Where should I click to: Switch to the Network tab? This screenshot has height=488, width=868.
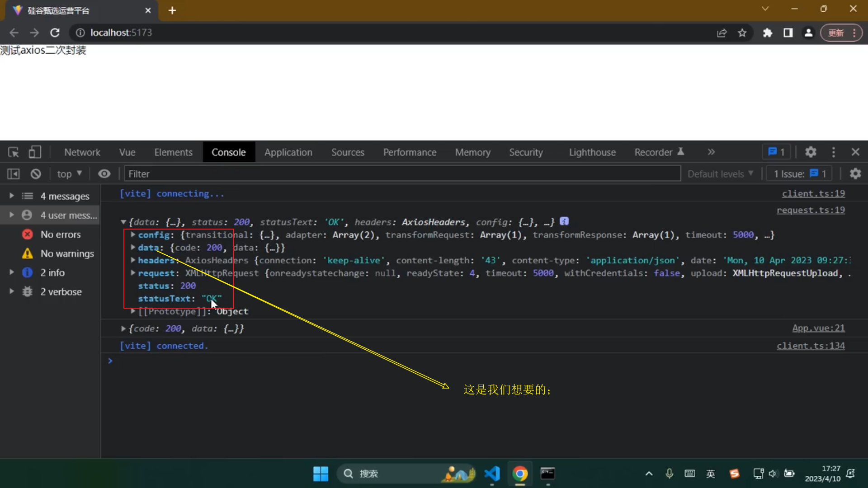pos(82,152)
